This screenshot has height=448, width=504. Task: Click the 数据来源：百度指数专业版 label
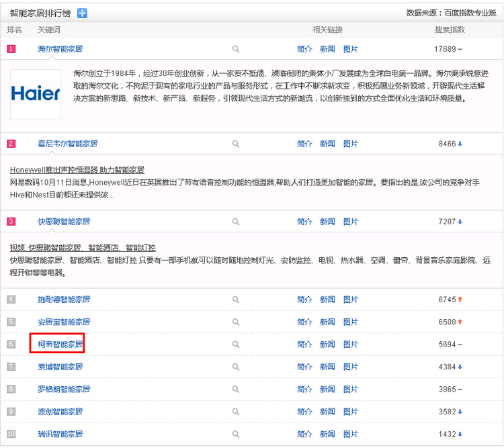(452, 13)
